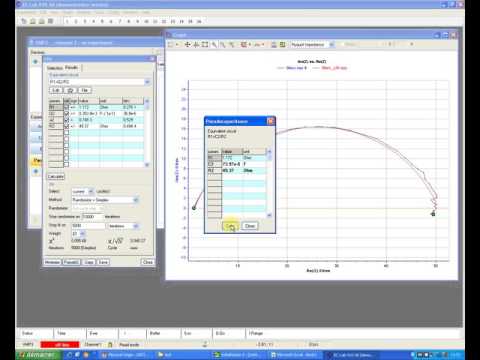Select the R1 row header in Pseudocapacitance table
Viewport: 480px width, 360px height.
click(214, 158)
